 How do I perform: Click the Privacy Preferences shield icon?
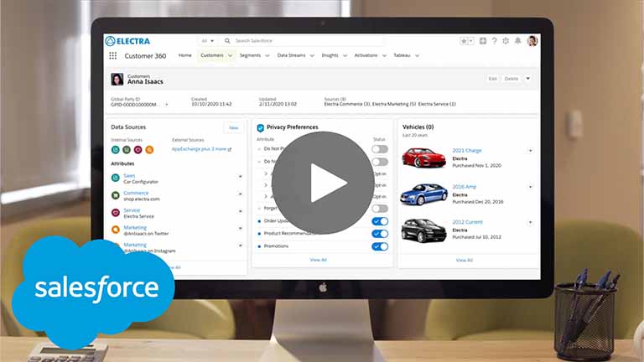point(261,128)
